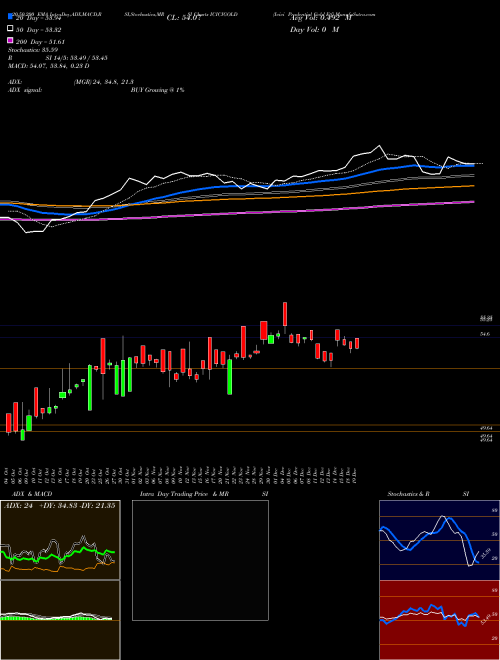Click the 'MACD: 54.07, 53.84, 0.23 D' readout
The height and width of the screenshot is (660, 500).
(48, 66)
